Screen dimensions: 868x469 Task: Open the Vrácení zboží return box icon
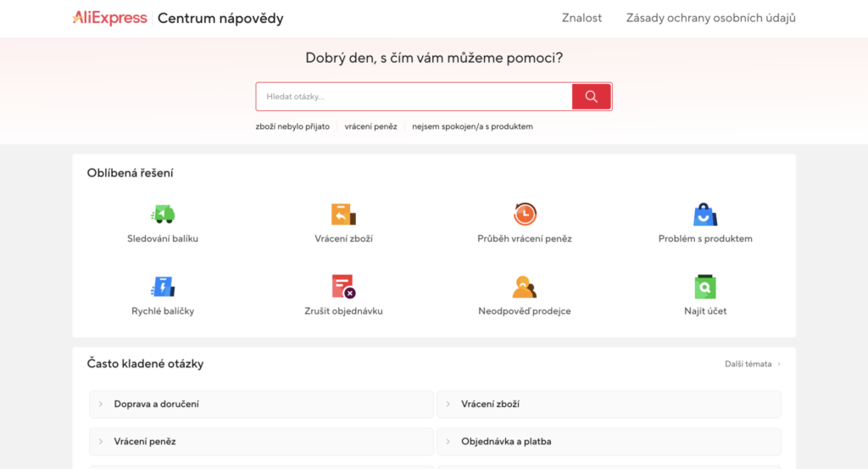pyautogui.click(x=343, y=215)
